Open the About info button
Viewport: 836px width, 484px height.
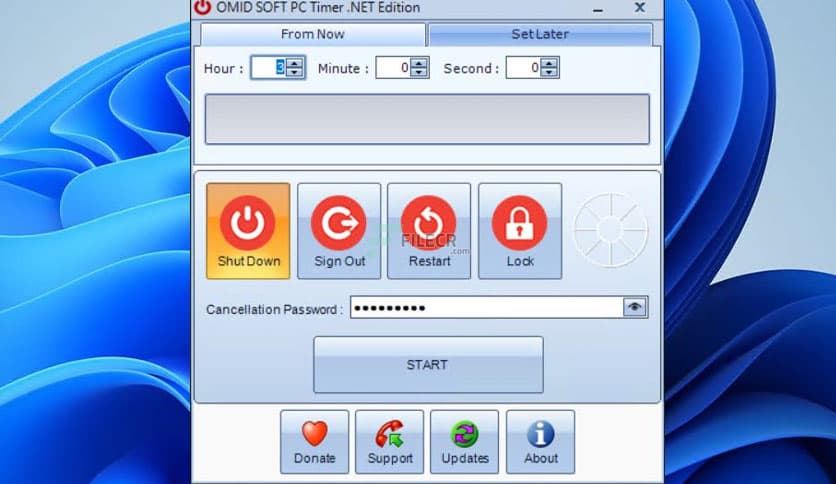541,442
